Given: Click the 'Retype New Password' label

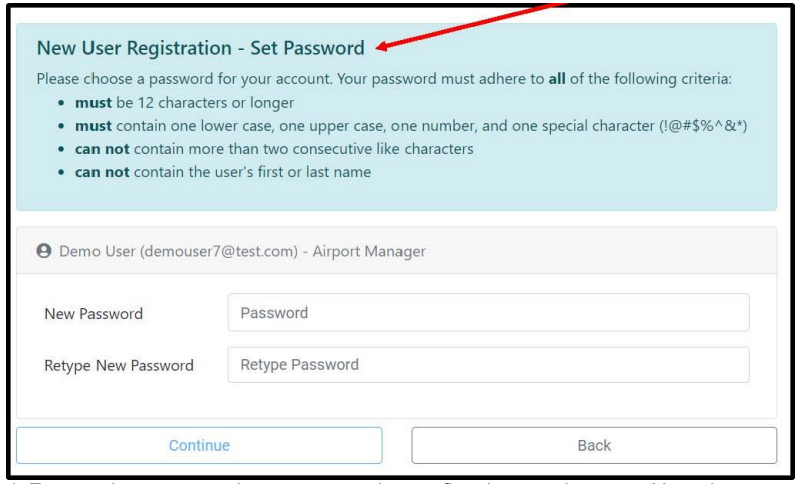Looking at the screenshot, I should pyautogui.click(x=118, y=366).
